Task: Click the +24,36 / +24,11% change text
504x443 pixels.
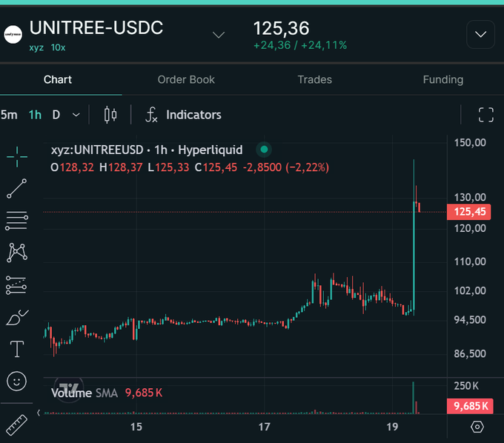Action: tap(300, 45)
